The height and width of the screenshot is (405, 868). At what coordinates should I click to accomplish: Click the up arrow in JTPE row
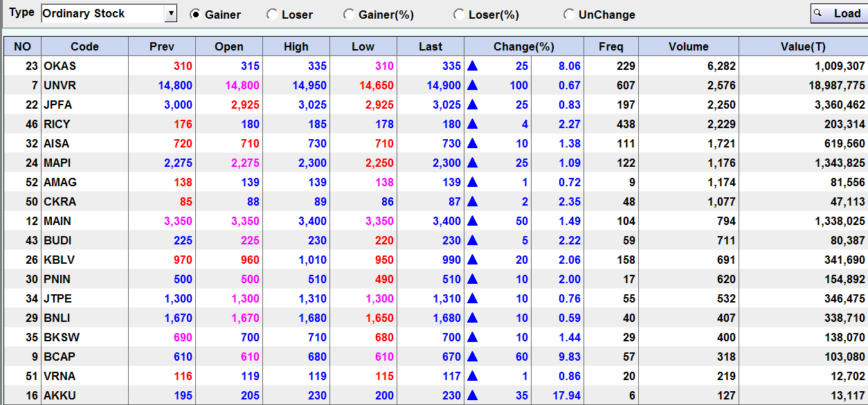(x=473, y=298)
